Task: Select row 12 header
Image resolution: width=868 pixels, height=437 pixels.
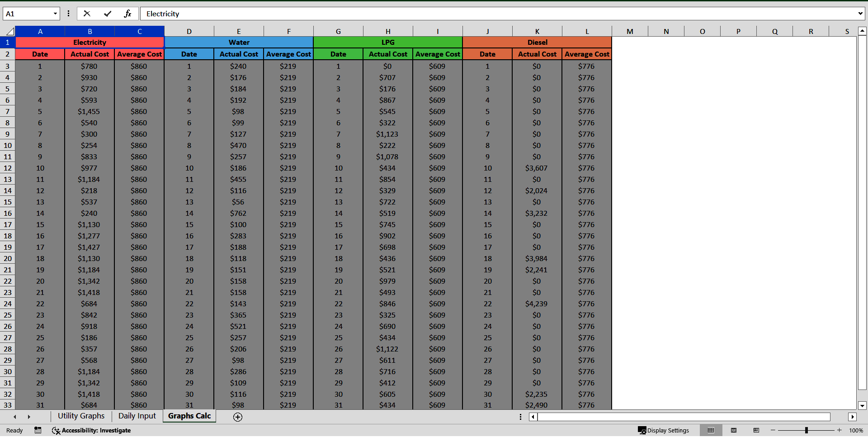Action: click(8, 168)
